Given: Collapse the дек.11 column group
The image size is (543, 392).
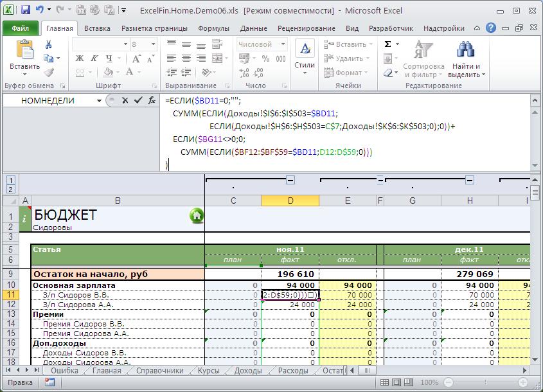Looking at the screenshot, I should (470, 180).
